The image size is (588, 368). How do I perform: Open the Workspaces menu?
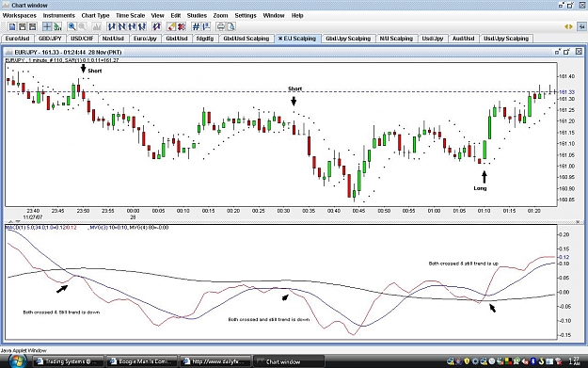[x=20, y=15]
